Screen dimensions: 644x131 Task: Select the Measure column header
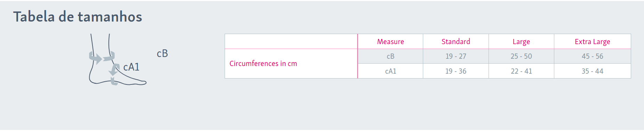[391, 42]
